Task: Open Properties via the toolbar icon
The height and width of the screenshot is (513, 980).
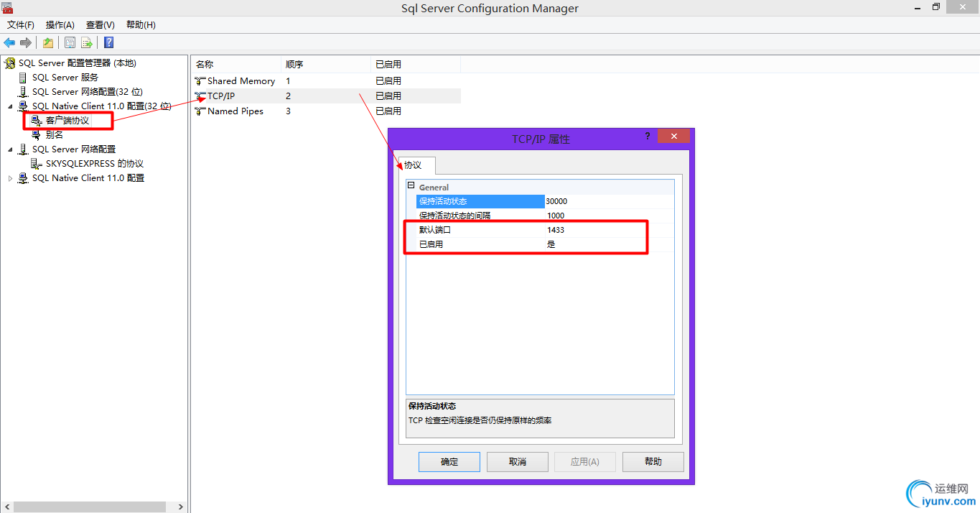Action: tap(70, 42)
